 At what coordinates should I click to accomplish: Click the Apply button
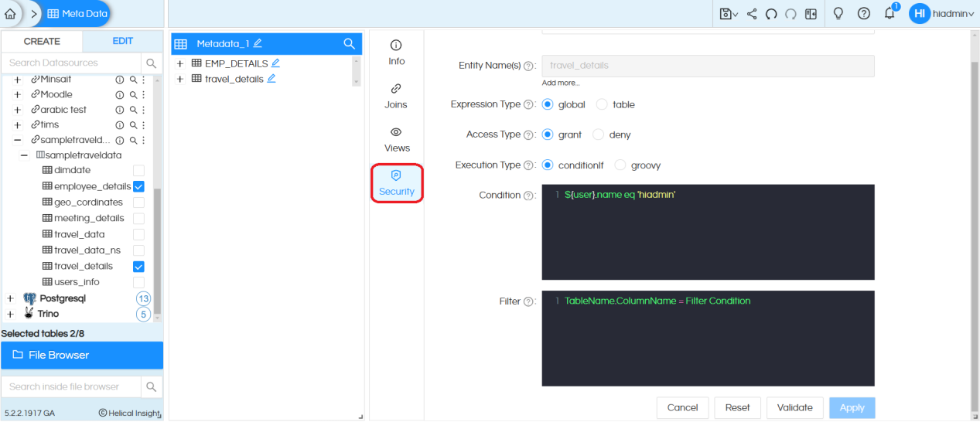(852, 407)
